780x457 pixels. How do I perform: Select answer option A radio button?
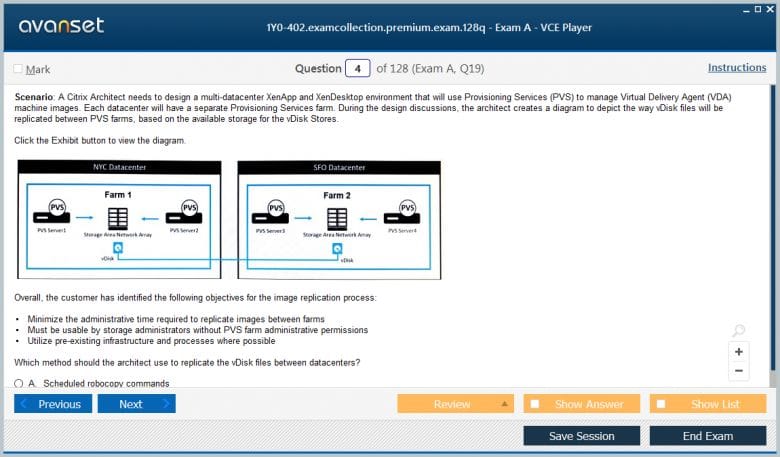pos(19,383)
